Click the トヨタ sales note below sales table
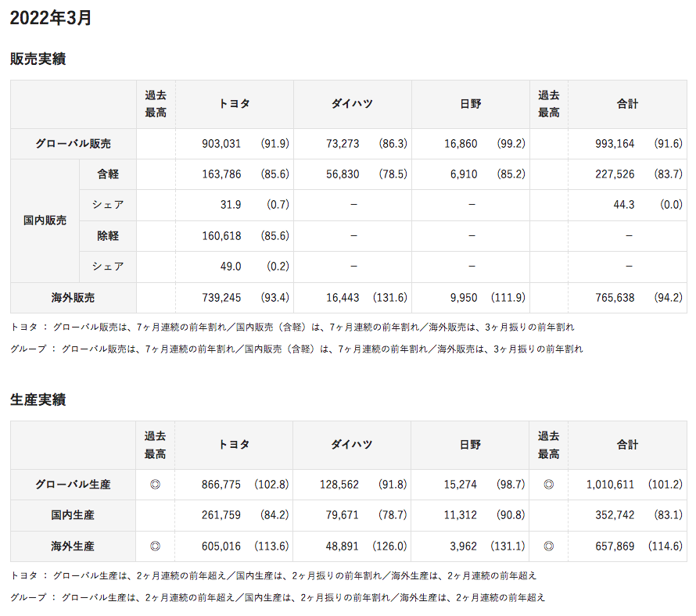The width and height of the screenshot is (696, 616). coord(292,328)
